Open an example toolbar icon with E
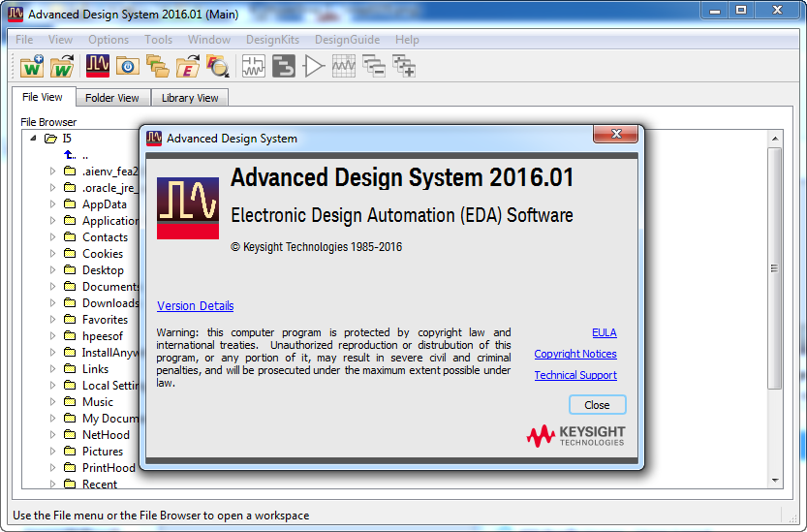 (x=187, y=66)
